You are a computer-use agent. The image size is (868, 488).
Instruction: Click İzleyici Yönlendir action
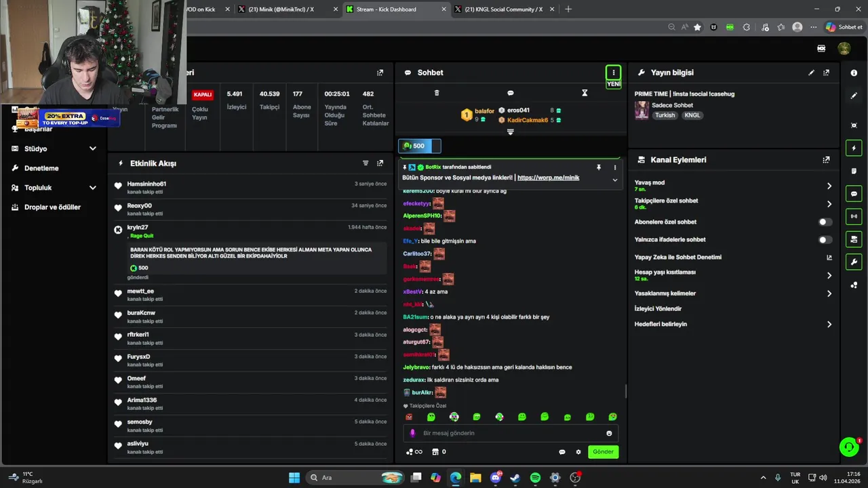point(658,309)
